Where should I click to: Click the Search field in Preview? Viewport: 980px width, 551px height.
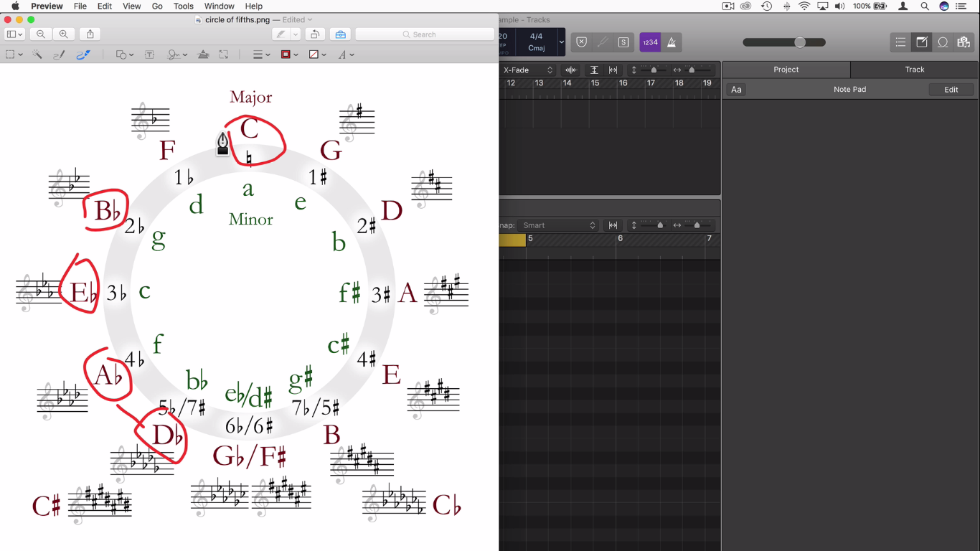(425, 34)
